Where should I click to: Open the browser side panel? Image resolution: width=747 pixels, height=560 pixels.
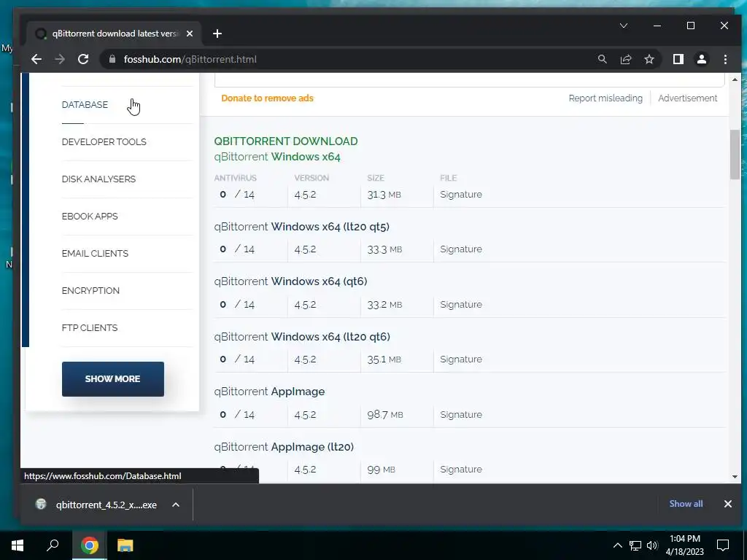[x=678, y=59]
